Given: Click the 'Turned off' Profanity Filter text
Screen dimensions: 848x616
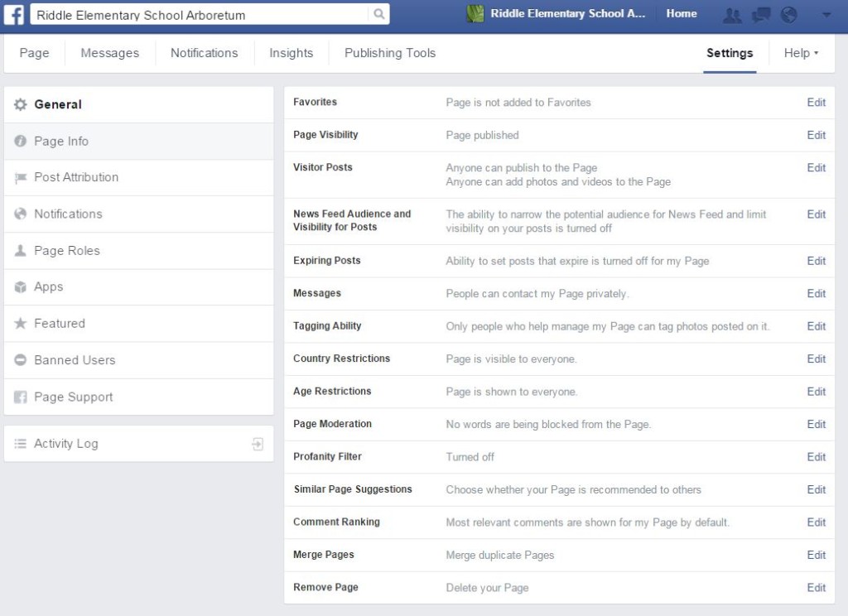Looking at the screenshot, I should 470,457.
